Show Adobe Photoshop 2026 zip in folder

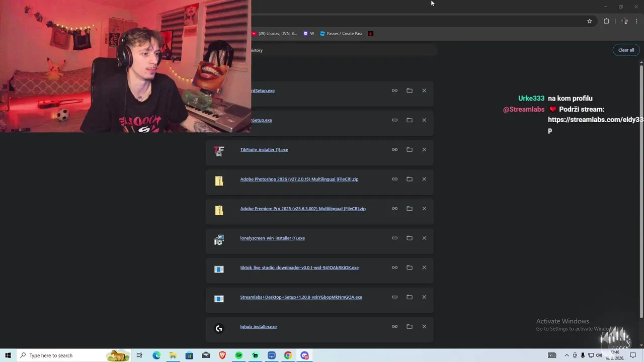(x=409, y=179)
